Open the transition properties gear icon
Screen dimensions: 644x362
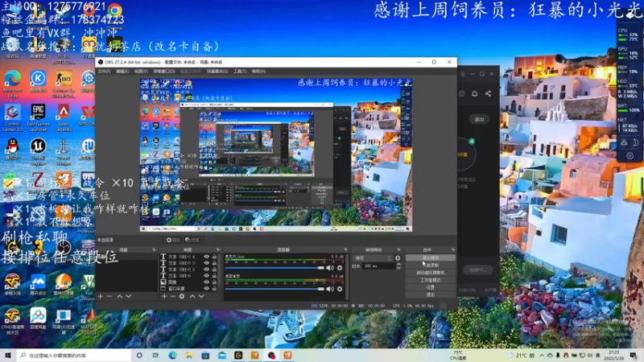[x=398, y=258]
